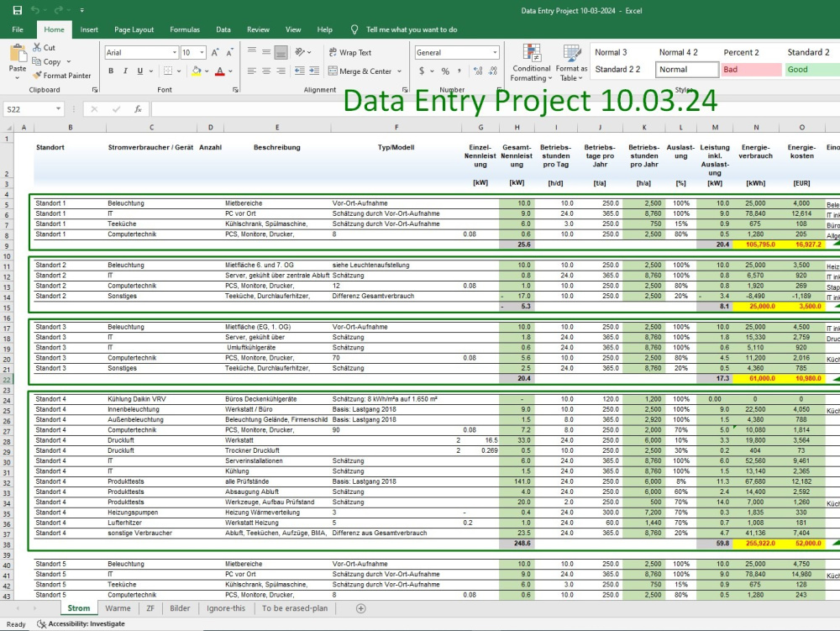This screenshot has width=840, height=631.
Task: Center cell text horizontally
Action: click(266, 71)
